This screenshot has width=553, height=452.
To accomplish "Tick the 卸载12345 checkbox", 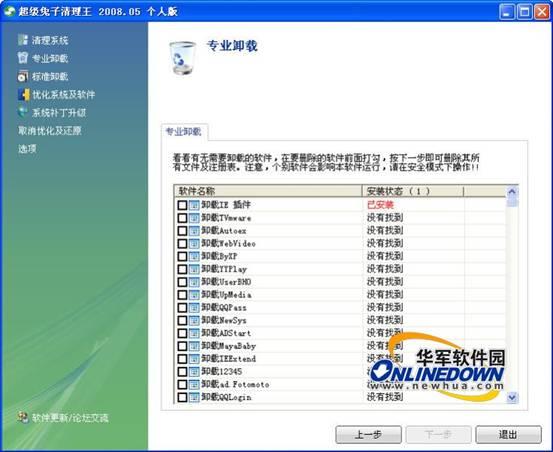I will (182, 372).
